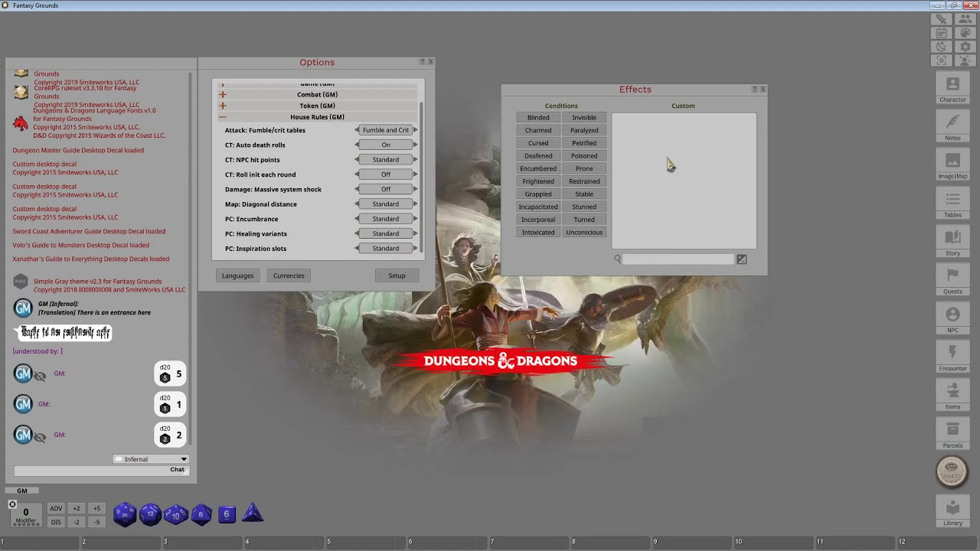This screenshot has height=551, width=980.
Task: Open the Party Sheet people icon
Action: (965, 19)
